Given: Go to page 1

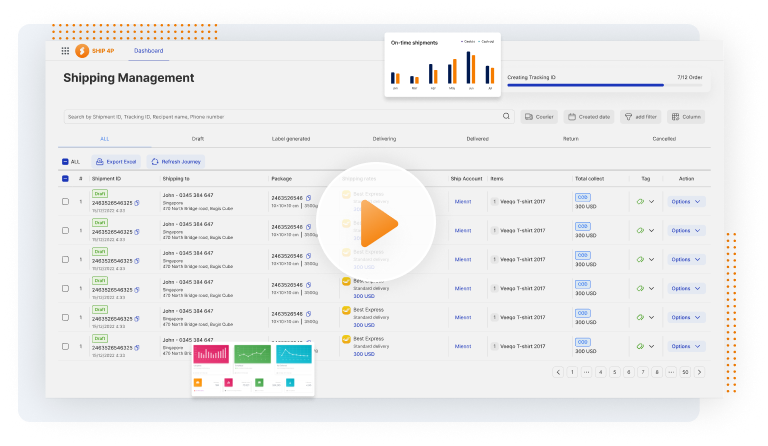Looking at the screenshot, I should click(572, 372).
